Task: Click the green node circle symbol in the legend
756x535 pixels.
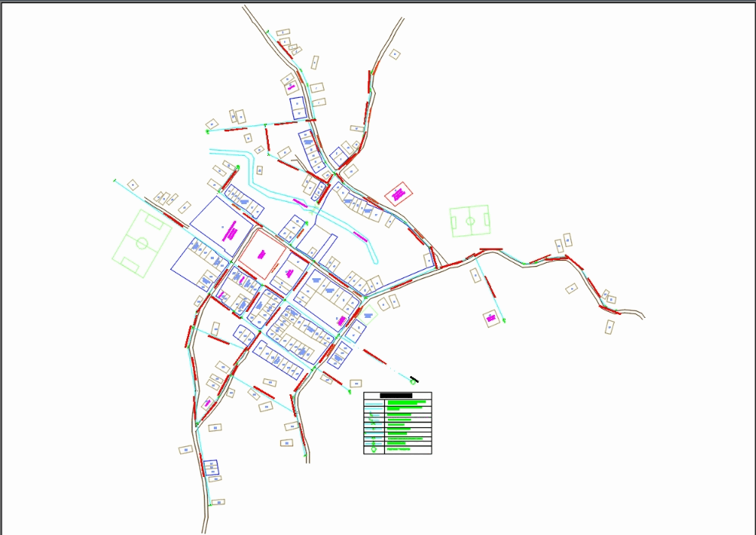Action: point(374,443)
